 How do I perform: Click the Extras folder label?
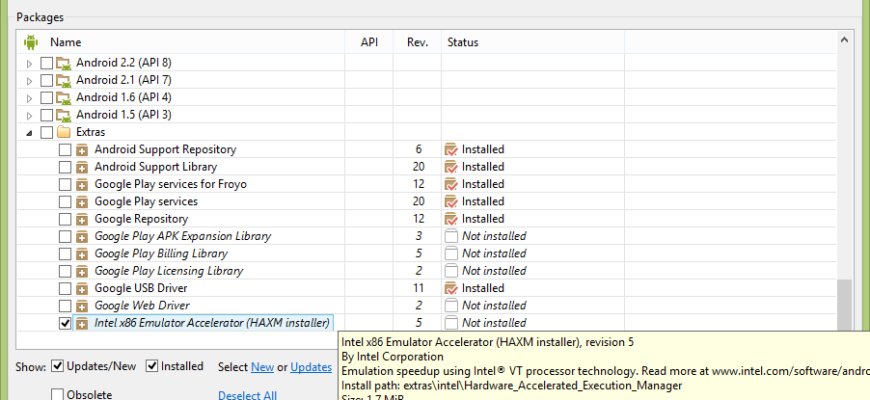coord(90,132)
